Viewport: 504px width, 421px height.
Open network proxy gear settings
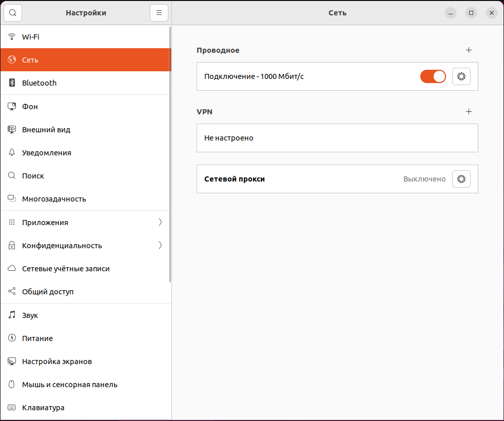461,179
